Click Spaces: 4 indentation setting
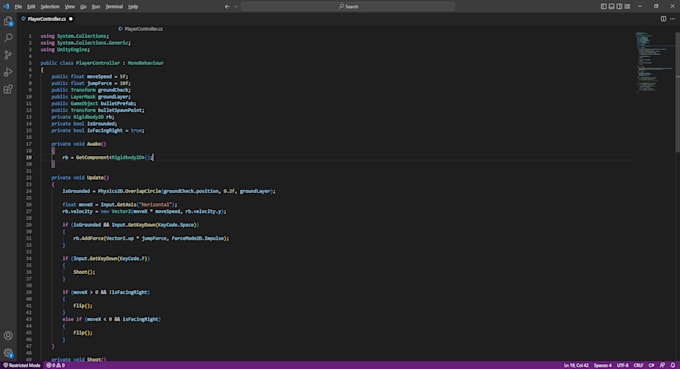 [603, 366]
